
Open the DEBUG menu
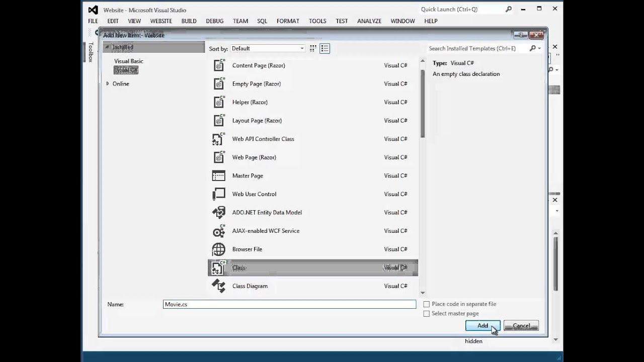point(215,21)
